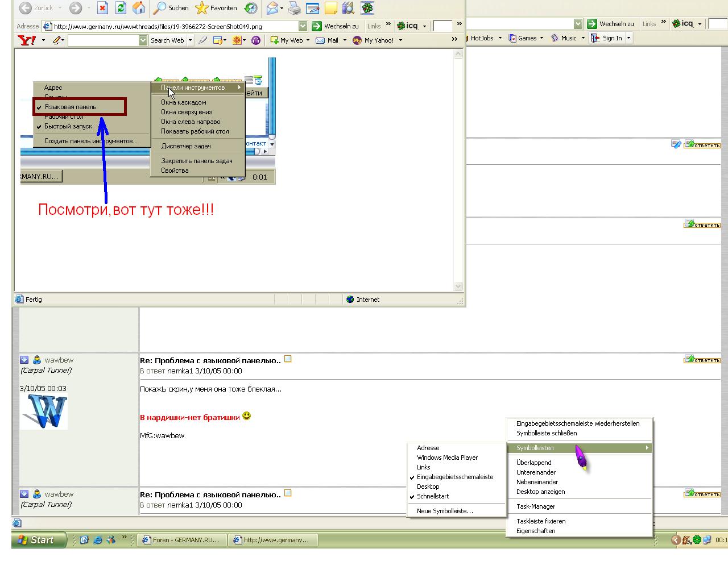The height and width of the screenshot is (582, 728).
Task: Go to Home page via house icon
Action: [x=138, y=8]
